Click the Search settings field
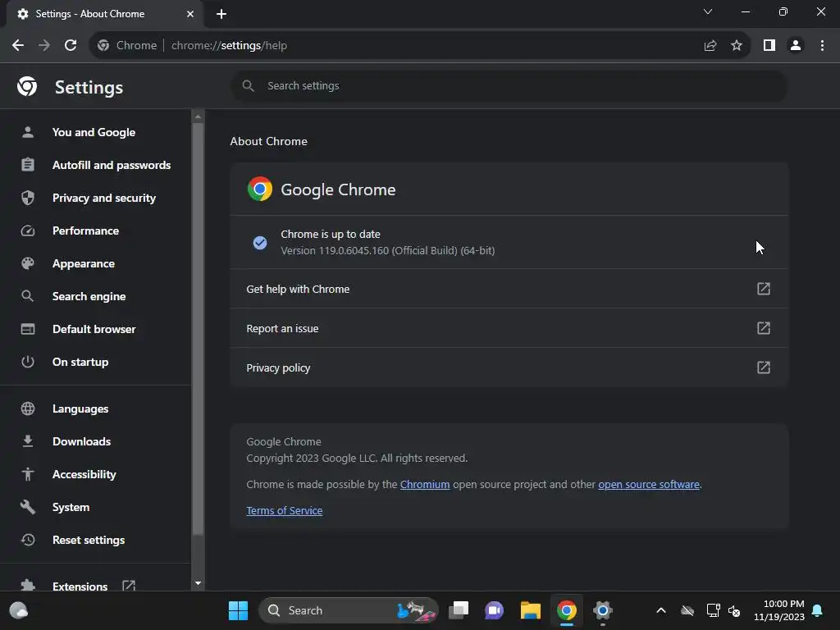 point(509,85)
